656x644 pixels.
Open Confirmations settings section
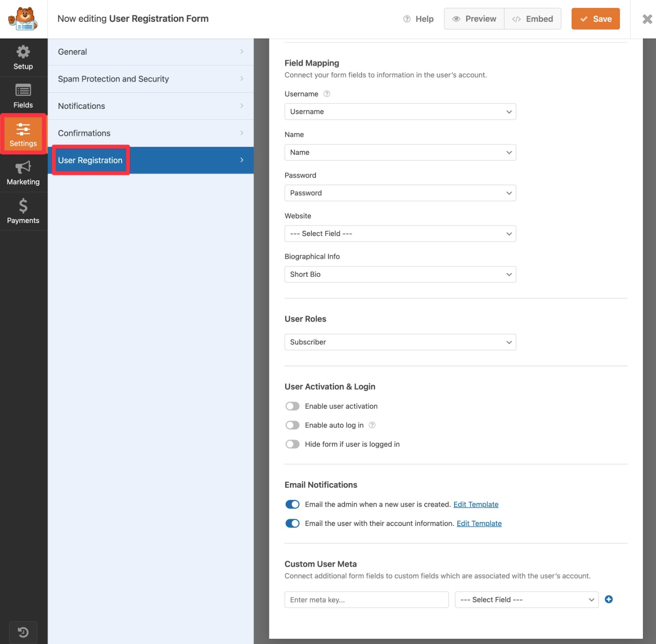pyautogui.click(x=150, y=133)
